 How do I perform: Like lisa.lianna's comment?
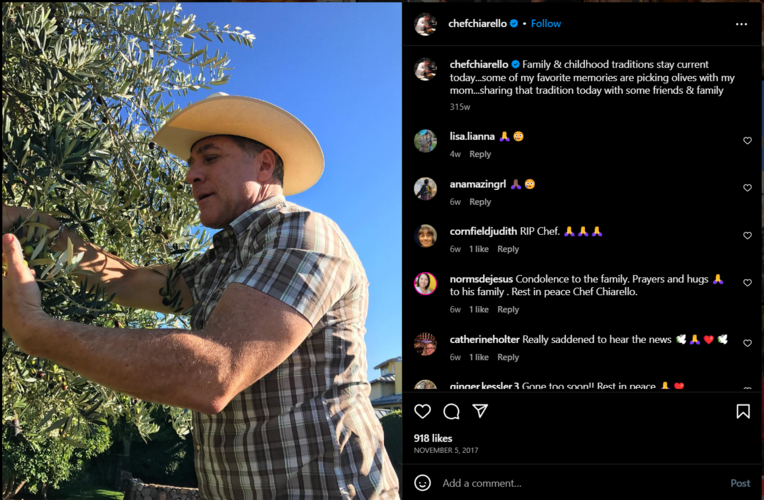click(x=747, y=141)
